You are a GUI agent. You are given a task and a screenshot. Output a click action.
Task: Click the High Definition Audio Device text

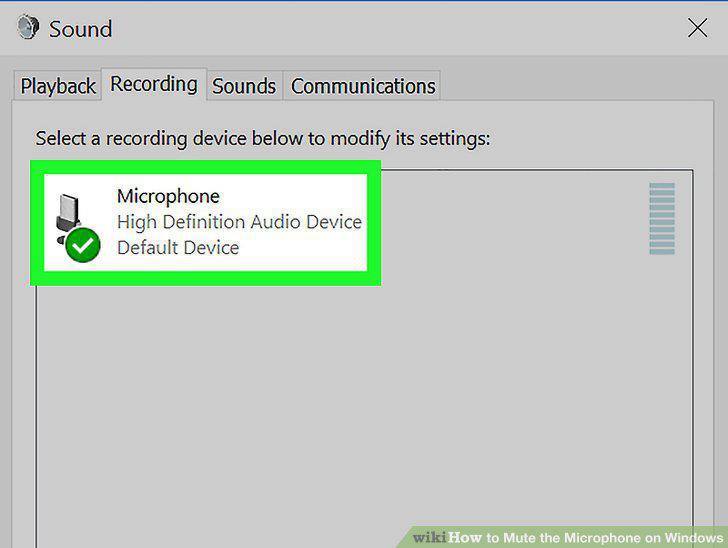(239, 222)
